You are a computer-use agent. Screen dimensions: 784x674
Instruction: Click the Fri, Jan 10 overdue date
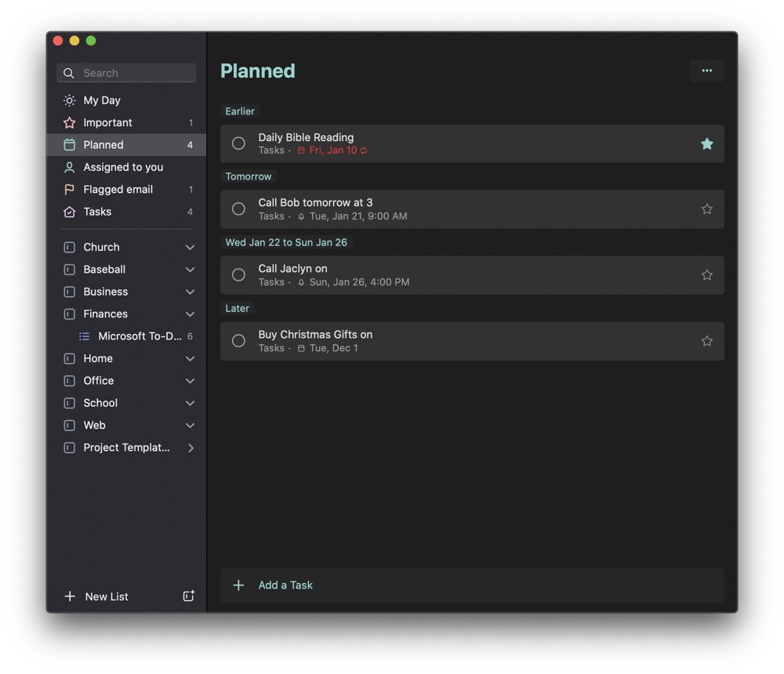coord(332,150)
